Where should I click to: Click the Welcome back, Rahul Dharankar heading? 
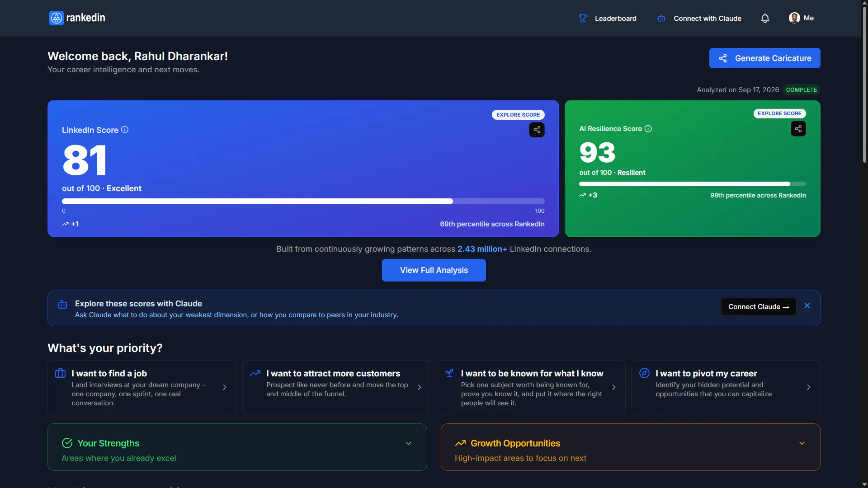click(x=138, y=56)
